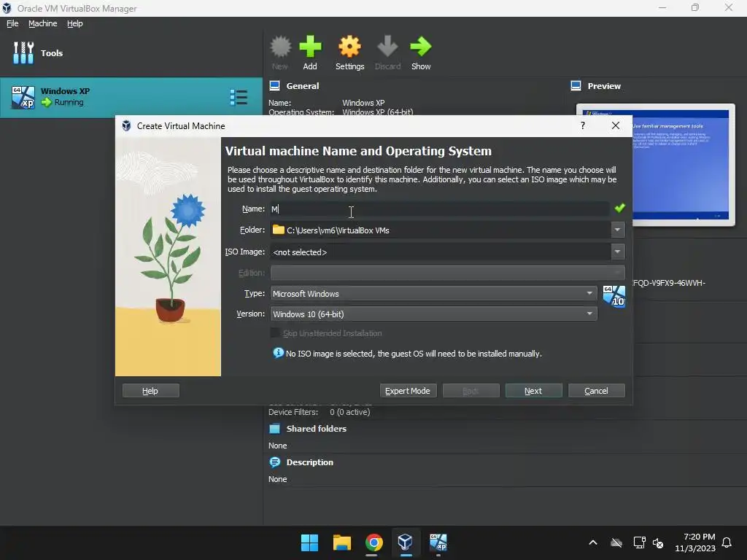Open the Windows Start menu
The height and width of the screenshot is (560, 747).
pyautogui.click(x=309, y=542)
